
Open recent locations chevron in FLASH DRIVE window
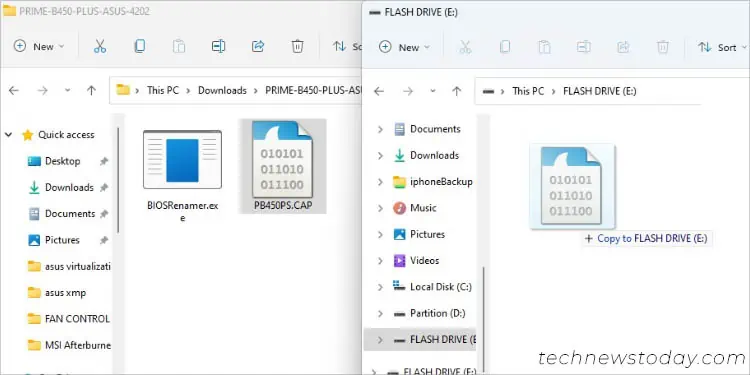click(433, 91)
